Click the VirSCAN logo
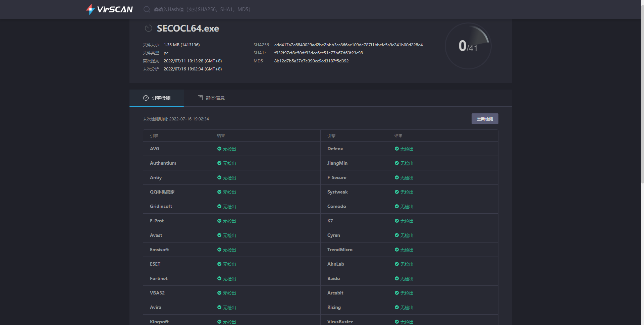 coord(109,9)
